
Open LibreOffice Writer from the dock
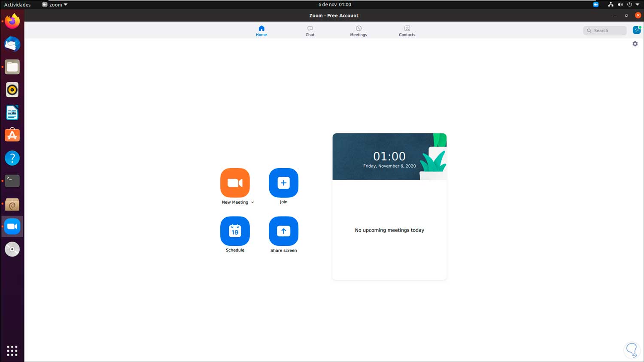(x=12, y=112)
